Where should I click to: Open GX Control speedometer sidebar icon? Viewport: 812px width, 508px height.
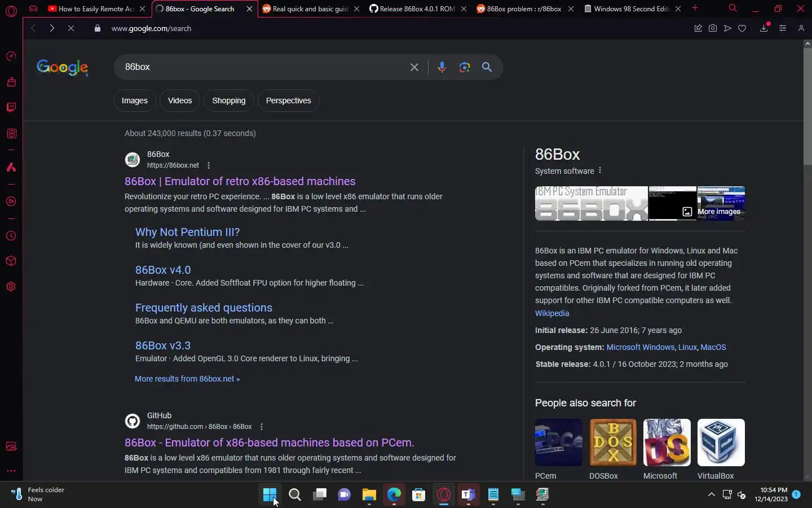(11, 56)
